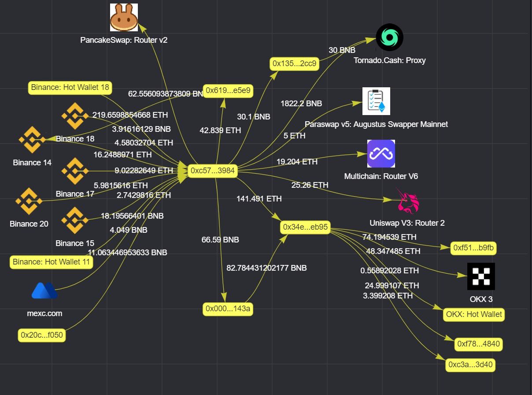Click the OKX 3 caption text

click(x=481, y=299)
